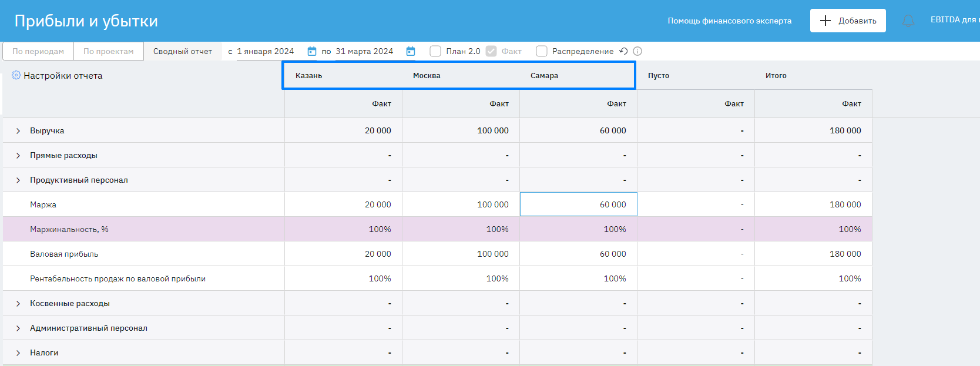
Task: Enable the План 2.0 checkbox
Action: (x=435, y=51)
